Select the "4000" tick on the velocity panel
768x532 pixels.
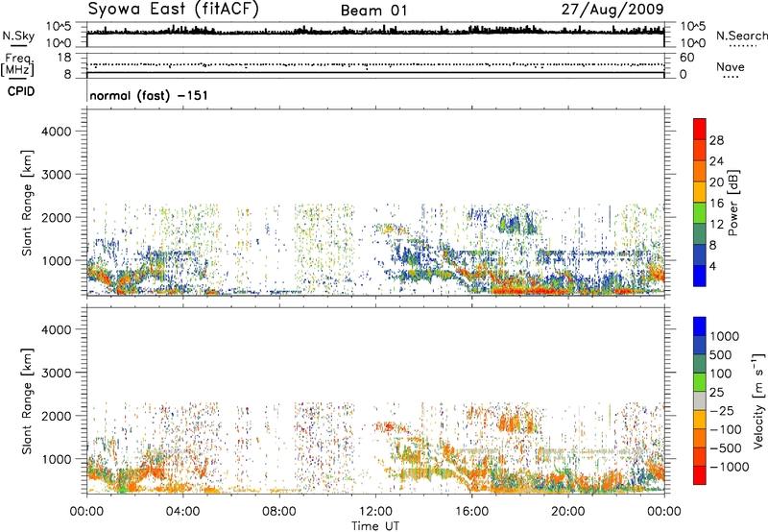click(x=57, y=329)
